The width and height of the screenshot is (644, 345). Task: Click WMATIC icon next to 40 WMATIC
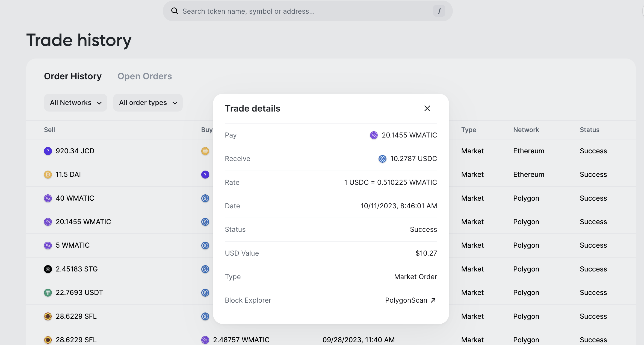[x=48, y=198]
